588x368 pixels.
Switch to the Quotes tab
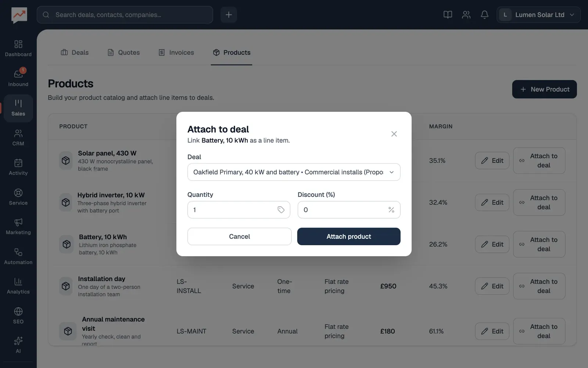click(x=123, y=53)
